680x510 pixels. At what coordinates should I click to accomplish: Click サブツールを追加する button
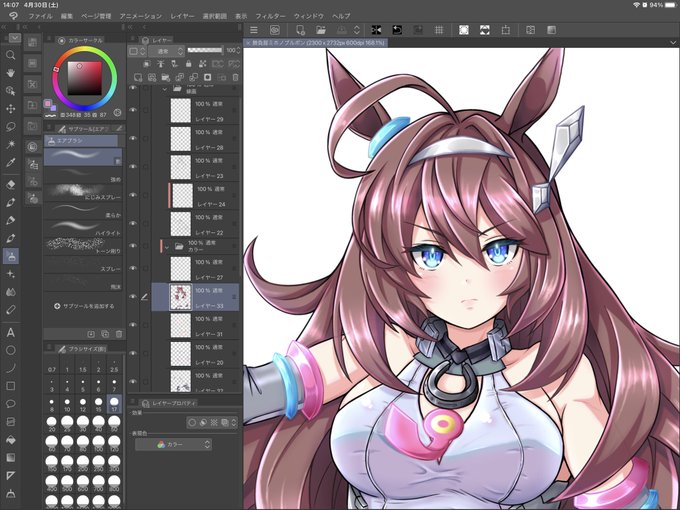click(84, 306)
